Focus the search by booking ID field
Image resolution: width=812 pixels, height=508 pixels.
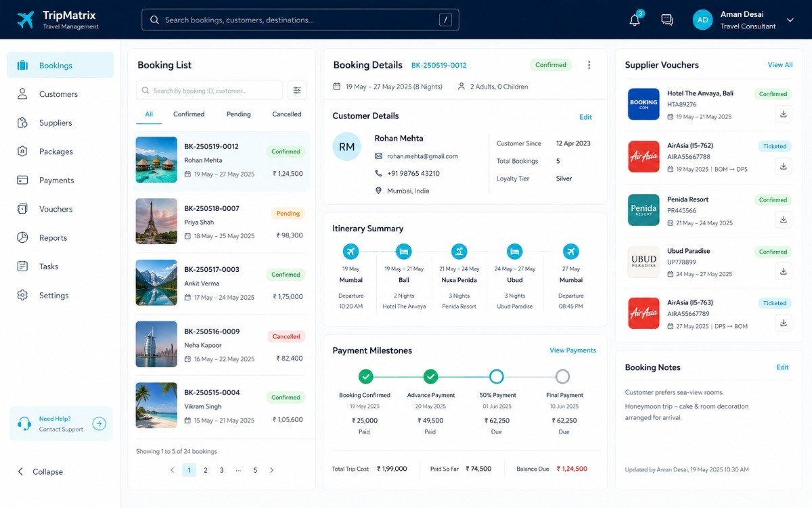pyautogui.click(x=209, y=91)
